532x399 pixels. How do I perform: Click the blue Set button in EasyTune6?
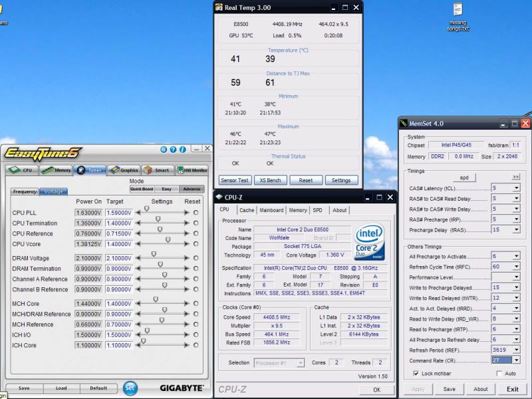point(130,388)
